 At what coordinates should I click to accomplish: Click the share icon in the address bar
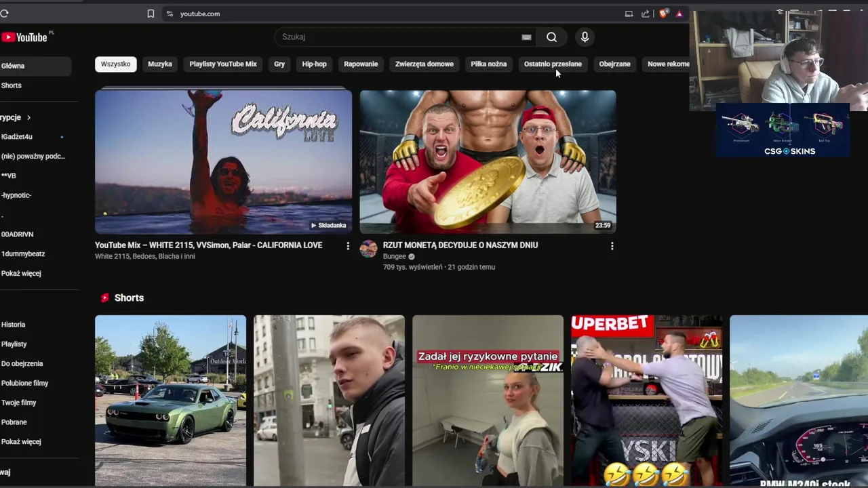click(x=646, y=14)
